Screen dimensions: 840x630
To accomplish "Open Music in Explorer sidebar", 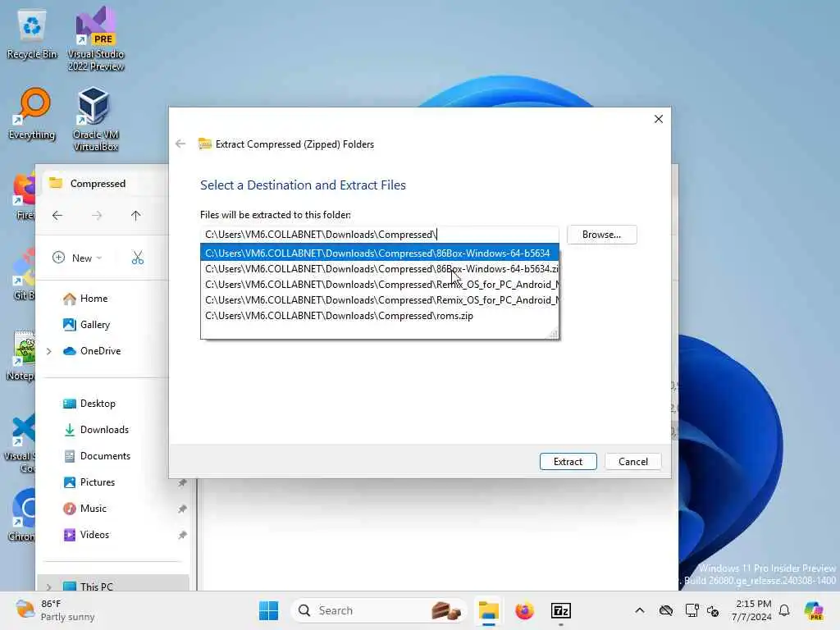I will tap(85, 509).
